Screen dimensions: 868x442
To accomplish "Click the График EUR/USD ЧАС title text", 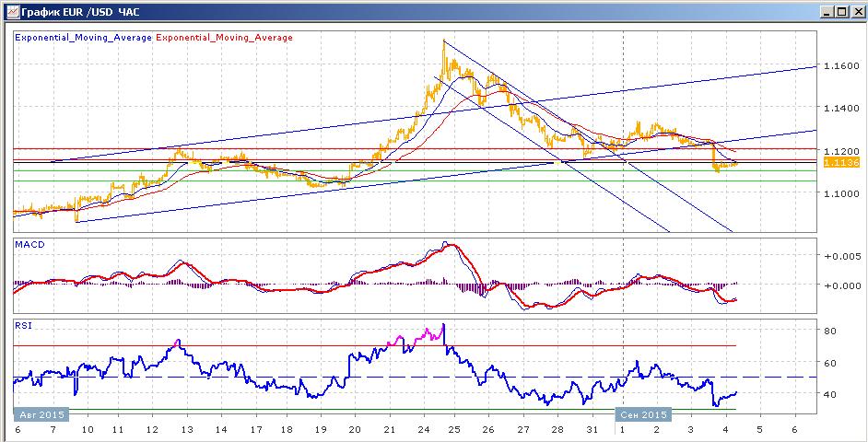I will click(81, 12).
